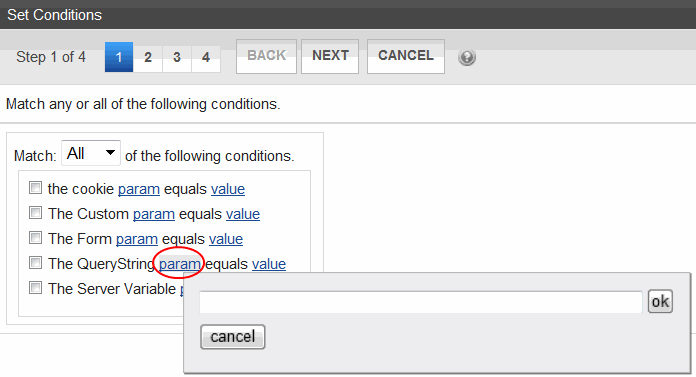The height and width of the screenshot is (377, 696).
Task: Open the Match All dropdown
Action: [91, 153]
